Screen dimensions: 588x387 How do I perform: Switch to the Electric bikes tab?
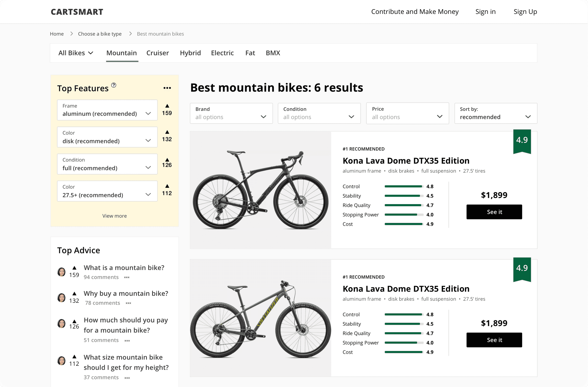coord(222,53)
